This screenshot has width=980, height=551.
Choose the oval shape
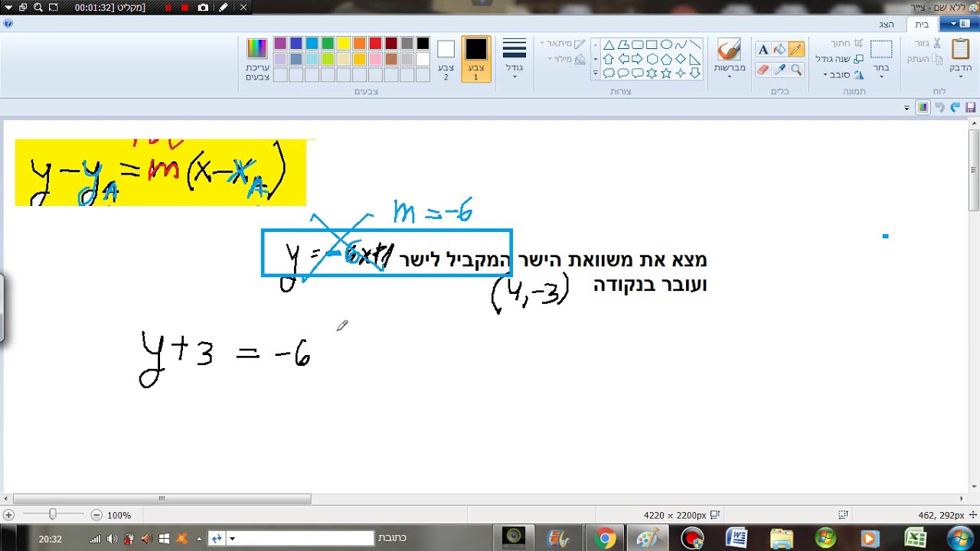(x=666, y=45)
